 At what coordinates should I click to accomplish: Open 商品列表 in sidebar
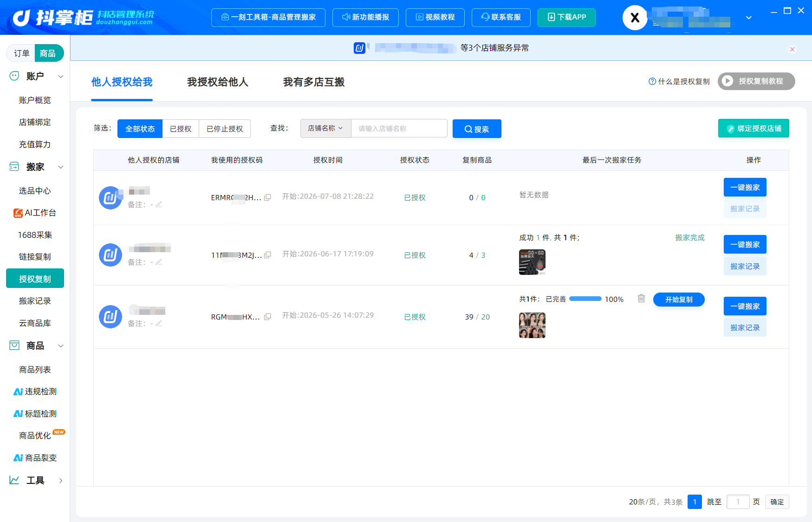[x=35, y=370]
